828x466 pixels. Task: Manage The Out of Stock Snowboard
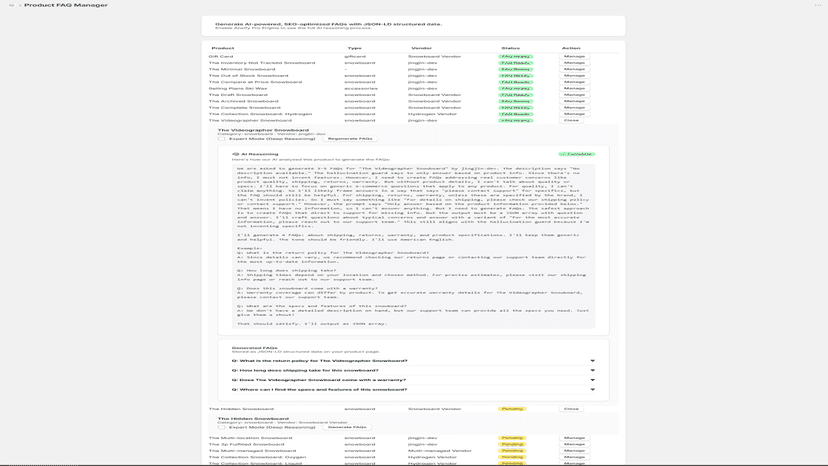click(575, 76)
